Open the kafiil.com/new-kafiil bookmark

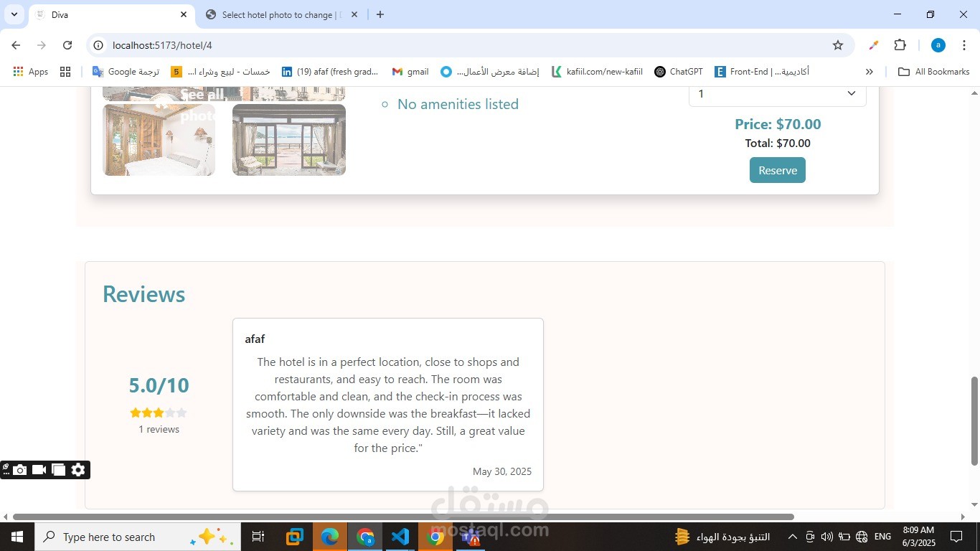597,72
